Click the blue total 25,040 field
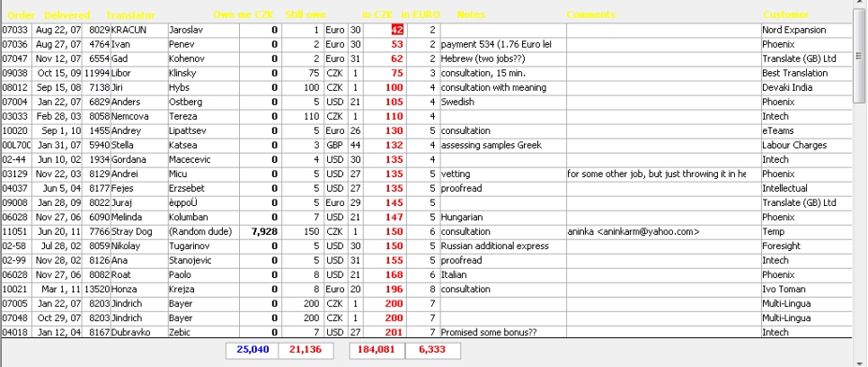This screenshot has height=367, width=868. 252,350
